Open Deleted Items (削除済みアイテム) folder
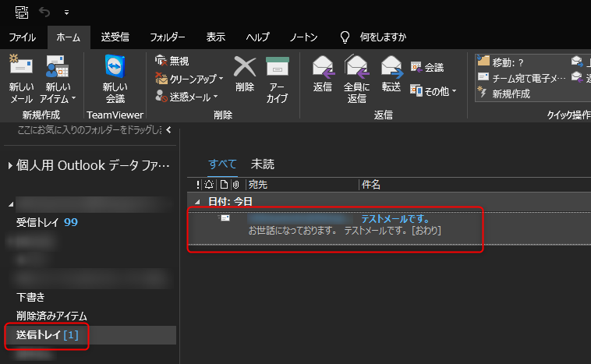This screenshot has width=591, height=364. [51, 316]
